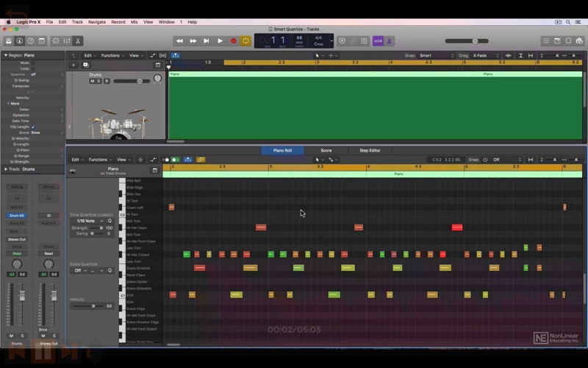Collapse the Region: Piano disclosure triangle

[x=6, y=55]
